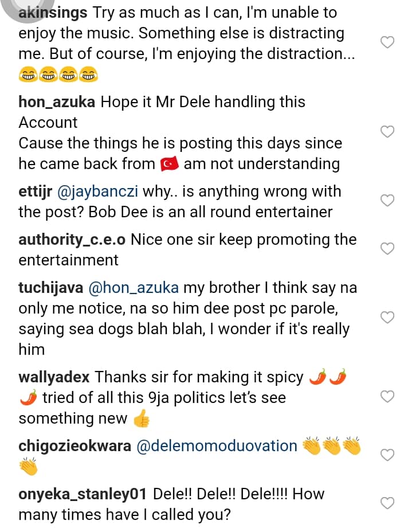This screenshot has width=400, height=532.
Task: Open wallyadex's profile from the comment
Action: click(54, 377)
